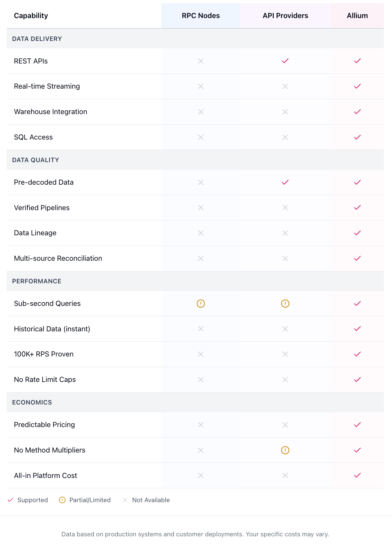The width and height of the screenshot is (392, 546).
Task: Click the Performance section header
Action: click(x=37, y=281)
